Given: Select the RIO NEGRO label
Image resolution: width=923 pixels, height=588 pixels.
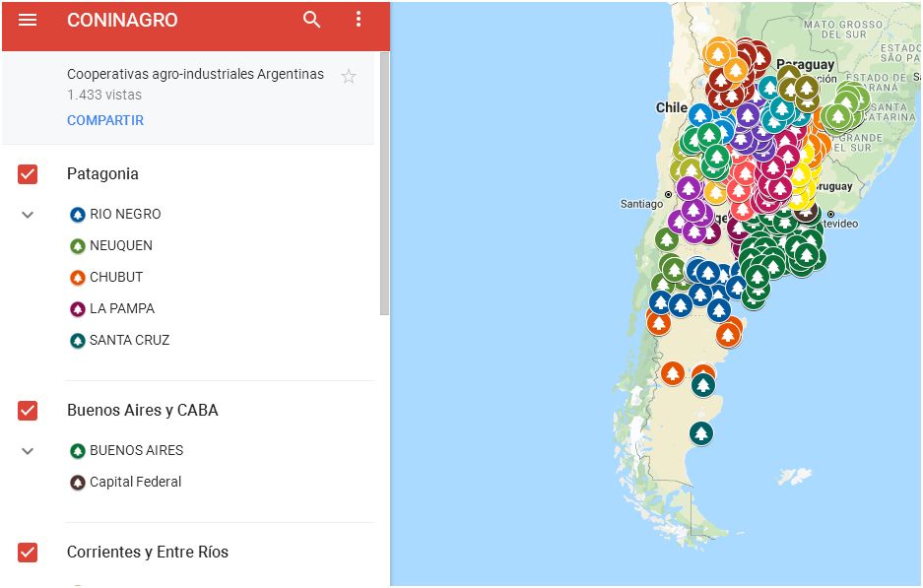Looking at the screenshot, I should [125, 215].
